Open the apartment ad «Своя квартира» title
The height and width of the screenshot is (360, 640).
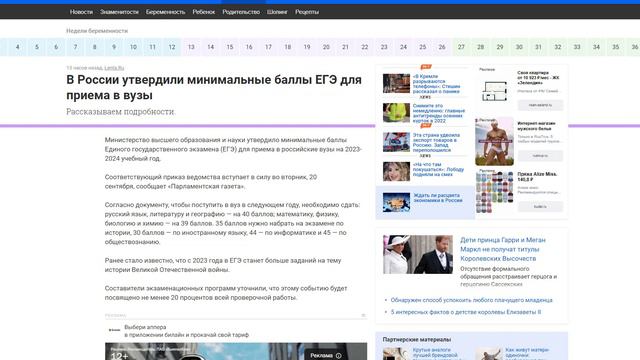pos(538,78)
